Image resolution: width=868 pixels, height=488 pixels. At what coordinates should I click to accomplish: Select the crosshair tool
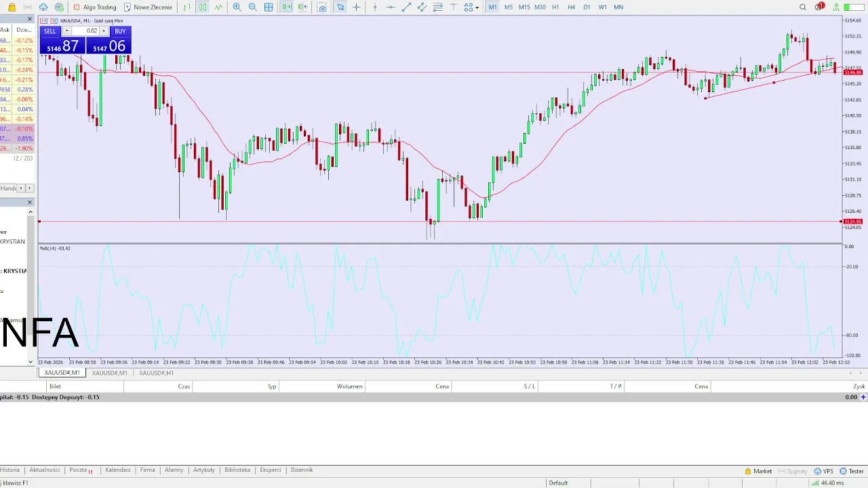point(356,7)
